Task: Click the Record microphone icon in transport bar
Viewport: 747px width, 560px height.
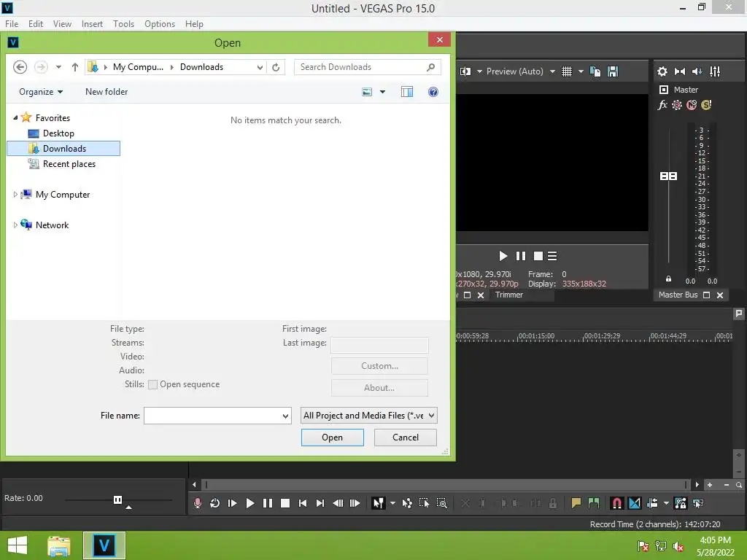Action: (197, 503)
